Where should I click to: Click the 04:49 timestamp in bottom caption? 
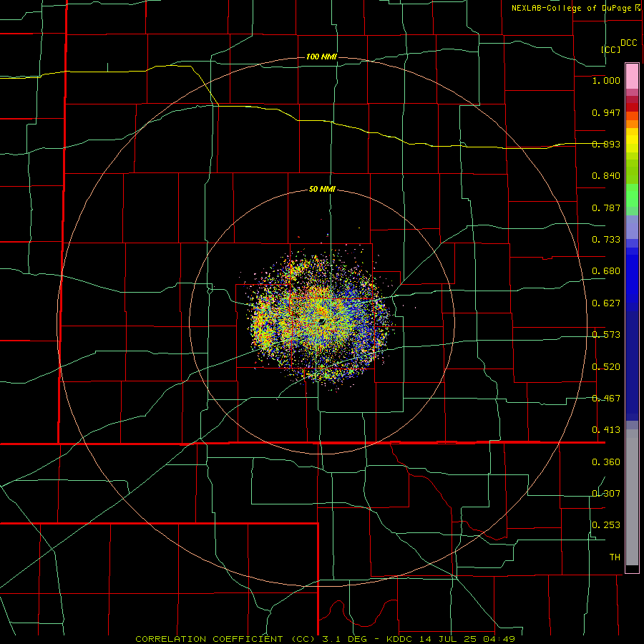[499, 639]
